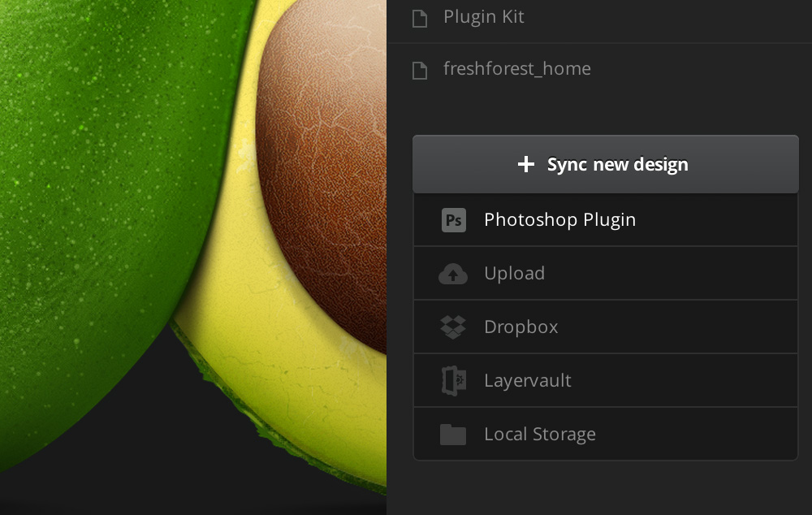Viewport: 812px width, 515px height.
Task: Select Local Storage option
Action: click(x=606, y=434)
